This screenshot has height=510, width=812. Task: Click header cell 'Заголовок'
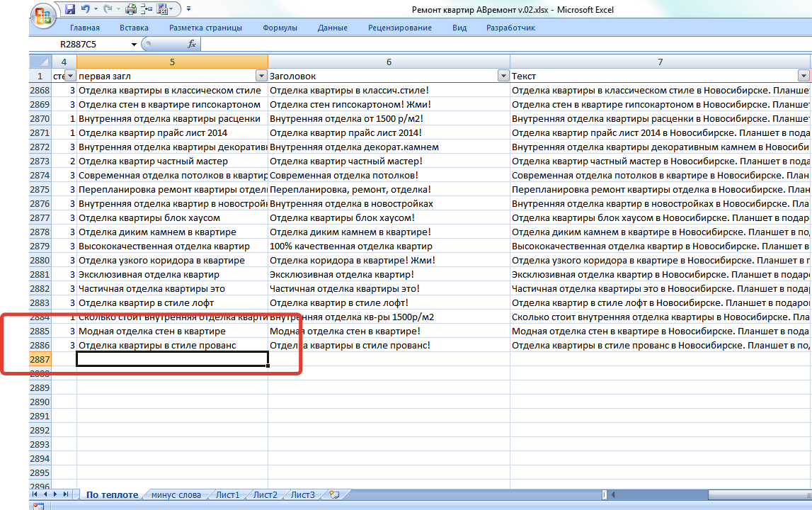coord(389,76)
